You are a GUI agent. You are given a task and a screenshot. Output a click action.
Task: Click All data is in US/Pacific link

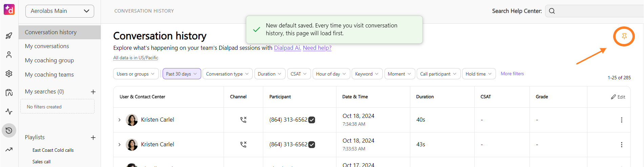coord(136,58)
